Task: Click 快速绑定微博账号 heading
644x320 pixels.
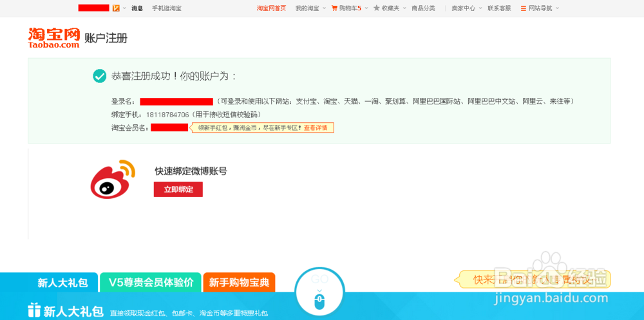Action: [x=191, y=171]
